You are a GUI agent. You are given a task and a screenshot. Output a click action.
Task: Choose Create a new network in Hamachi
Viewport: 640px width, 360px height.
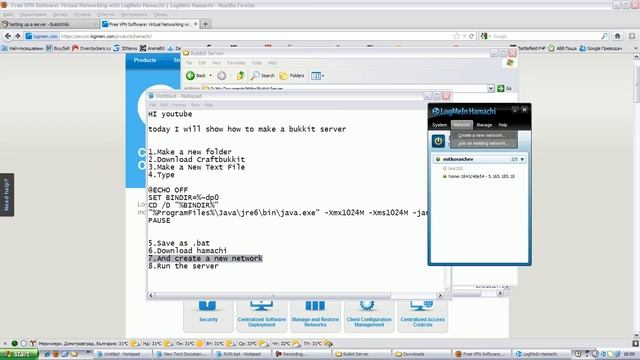(481, 136)
